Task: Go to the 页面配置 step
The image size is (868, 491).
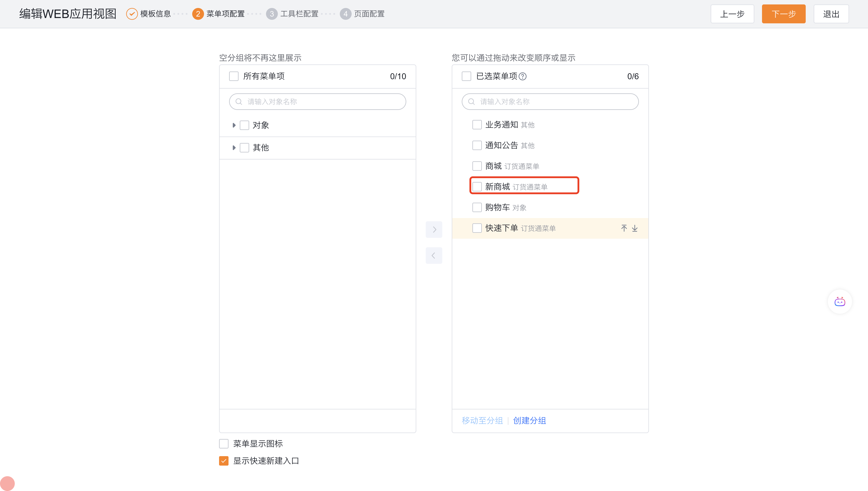Action: 369,14
